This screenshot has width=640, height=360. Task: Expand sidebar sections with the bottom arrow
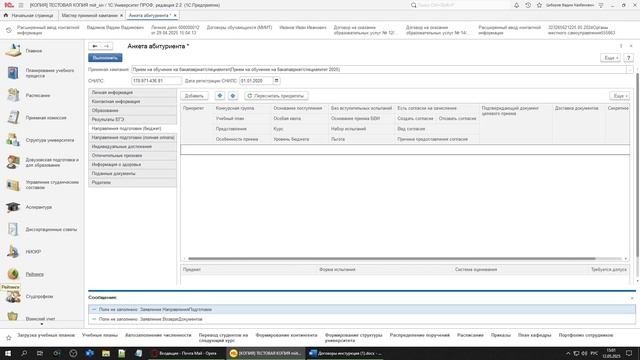point(41,324)
